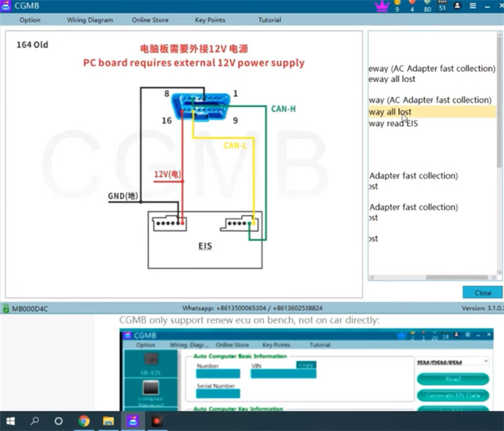Click the MB000D4C device serial text
The height and width of the screenshot is (431, 504).
pos(30,309)
